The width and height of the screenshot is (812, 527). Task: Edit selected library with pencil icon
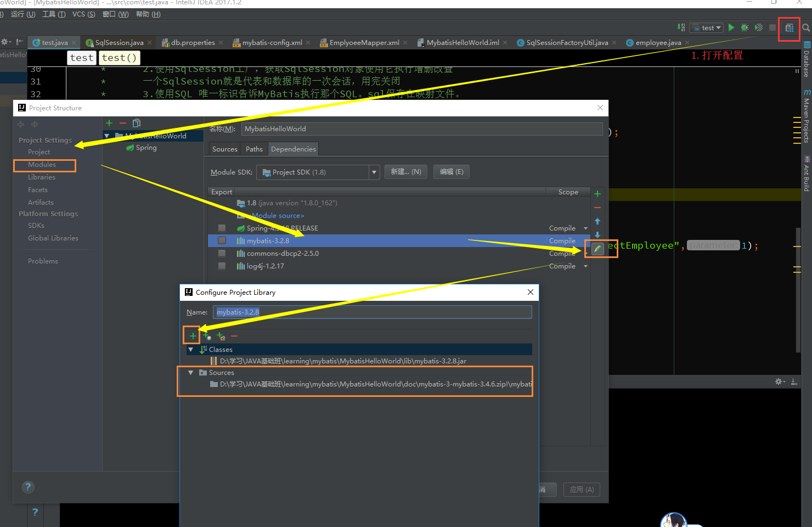[597, 249]
